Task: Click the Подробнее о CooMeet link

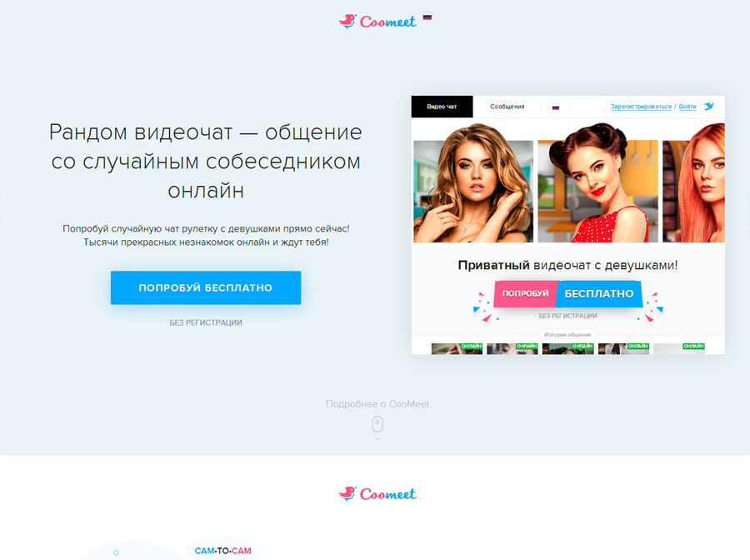Action: (377, 404)
